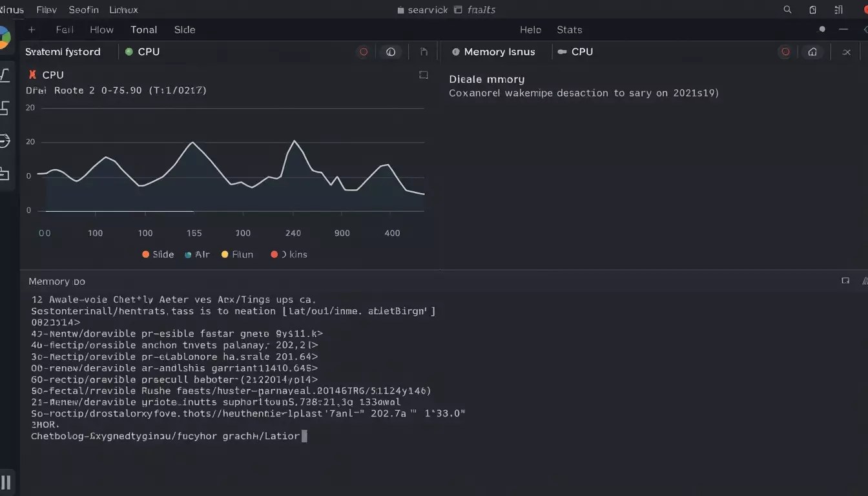Toggle recording on the Svatemi fystord panel
868x496 pixels.
(x=364, y=52)
